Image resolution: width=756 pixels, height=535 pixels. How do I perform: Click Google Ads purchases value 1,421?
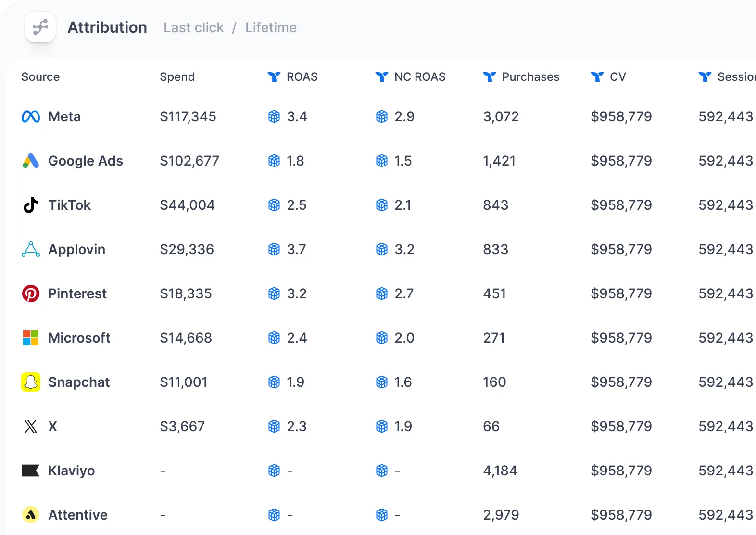[499, 161]
